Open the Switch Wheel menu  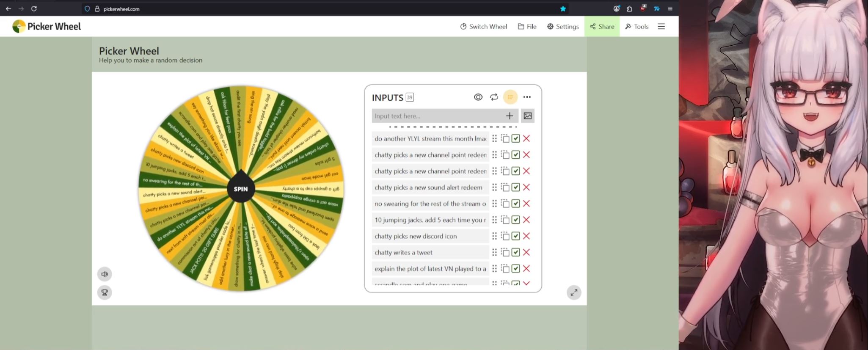click(x=483, y=27)
